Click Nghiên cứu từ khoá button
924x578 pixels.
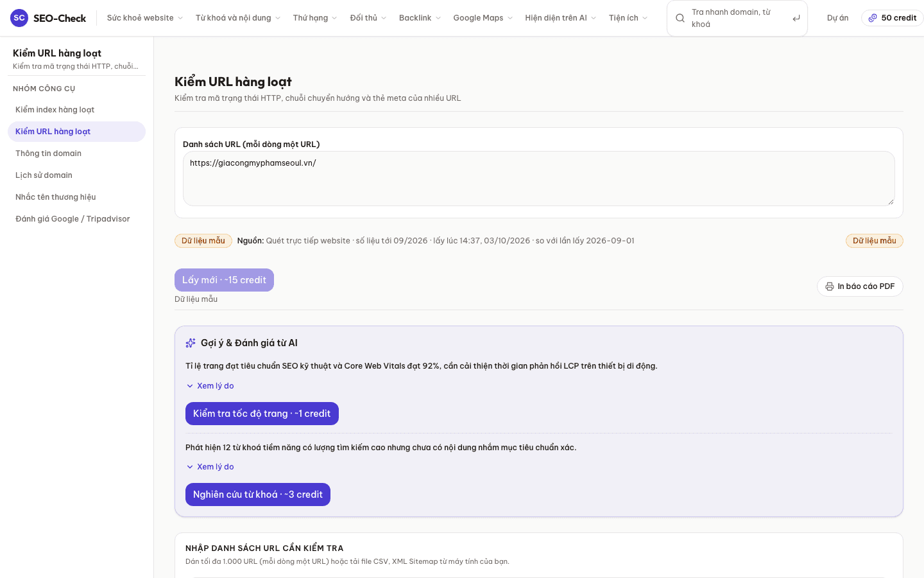pos(258,495)
